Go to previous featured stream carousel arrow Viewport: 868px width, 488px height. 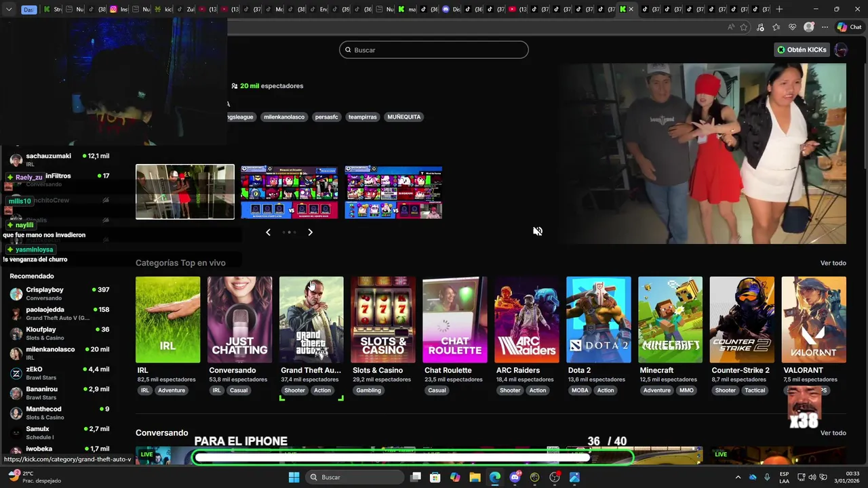pyautogui.click(x=268, y=232)
